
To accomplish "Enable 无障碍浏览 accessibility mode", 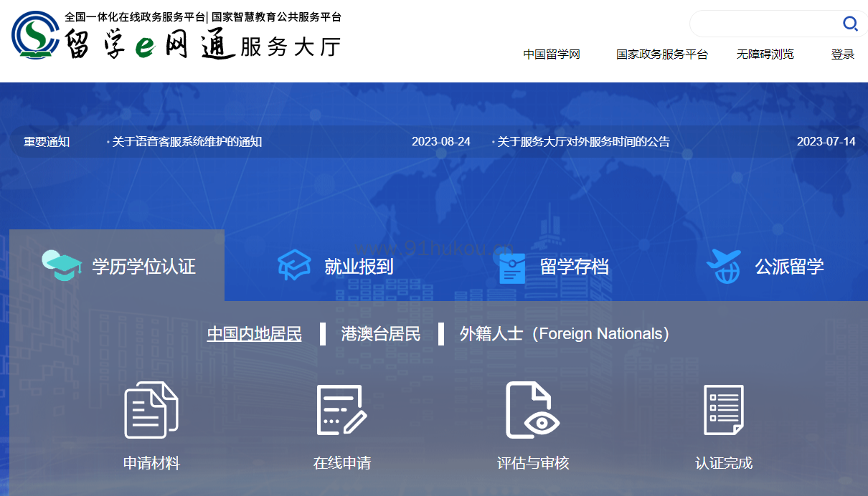I will [x=765, y=54].
